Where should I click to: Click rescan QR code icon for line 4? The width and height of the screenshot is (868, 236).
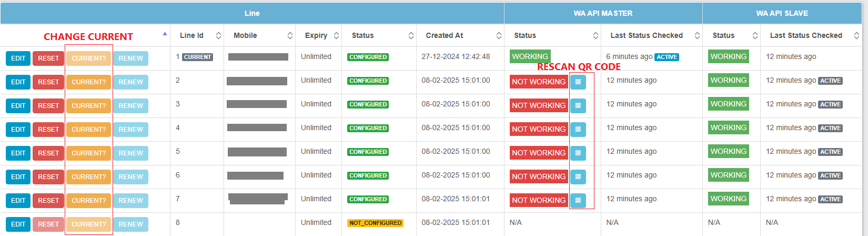[578, 130]
